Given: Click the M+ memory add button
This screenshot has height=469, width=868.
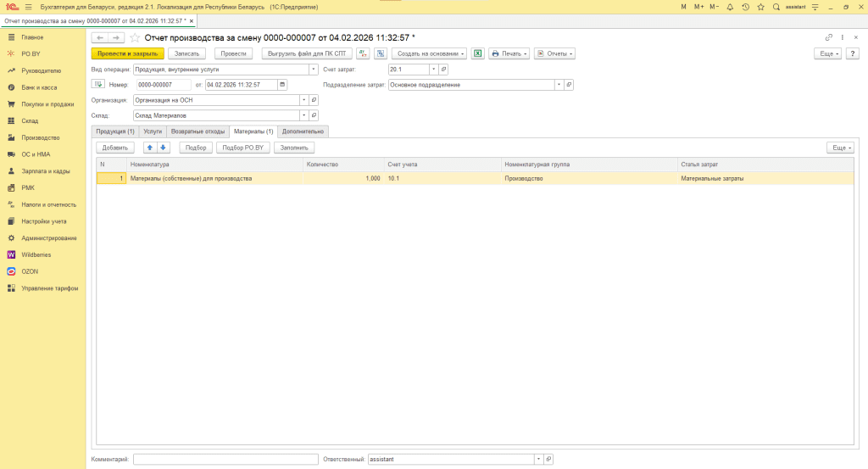Looking at the screenshot, I should [698, 7].
